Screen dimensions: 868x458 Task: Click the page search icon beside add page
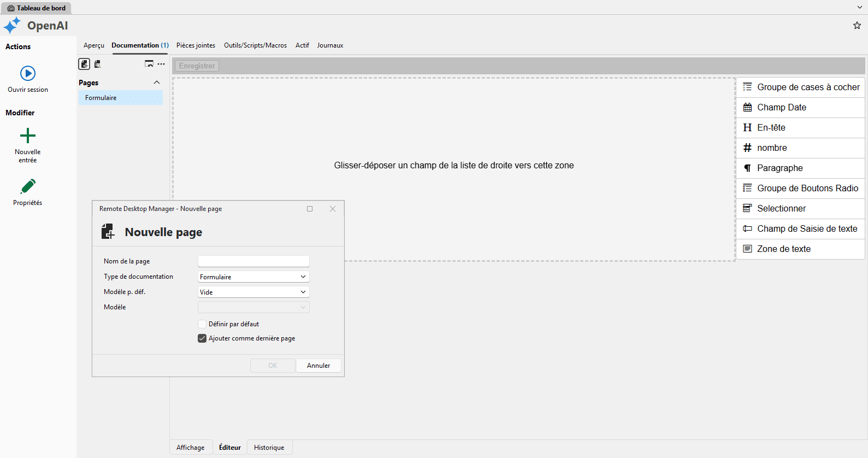pyautogui.click(x=98, y=64)
